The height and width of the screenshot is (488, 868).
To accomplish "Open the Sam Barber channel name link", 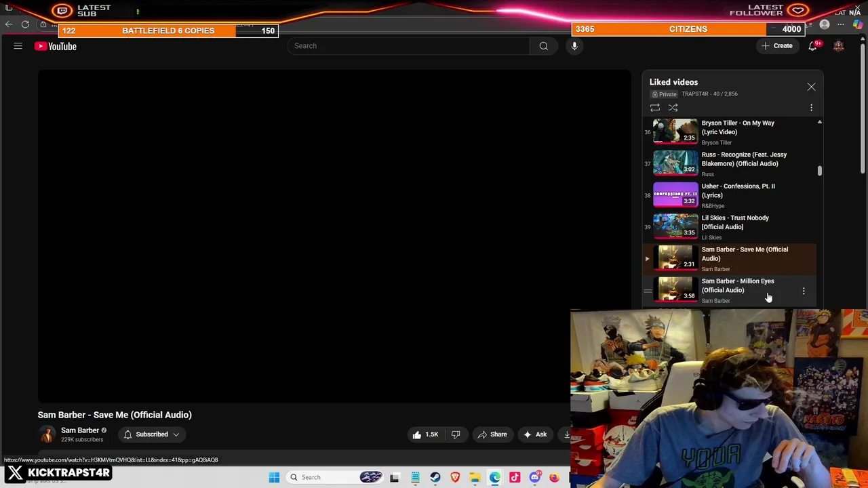I will click(x=80, y=430).
